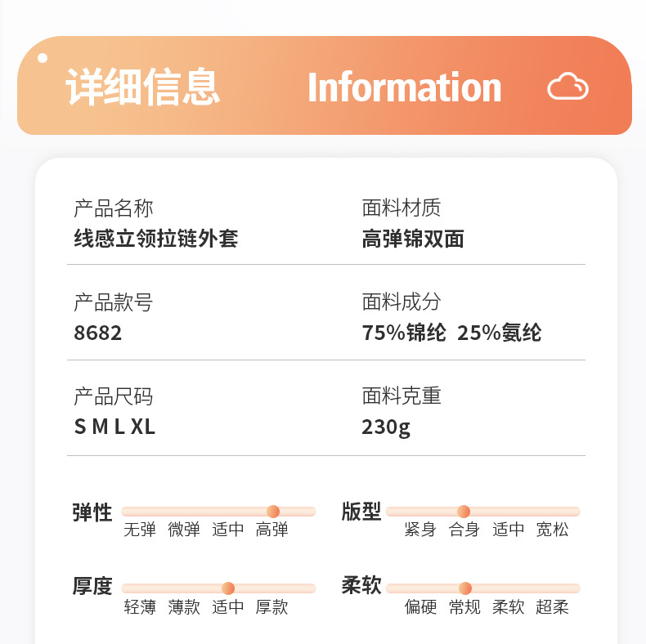Click the 版型 slider handle
Screen dimensions: 646x644
click(464, 512)
